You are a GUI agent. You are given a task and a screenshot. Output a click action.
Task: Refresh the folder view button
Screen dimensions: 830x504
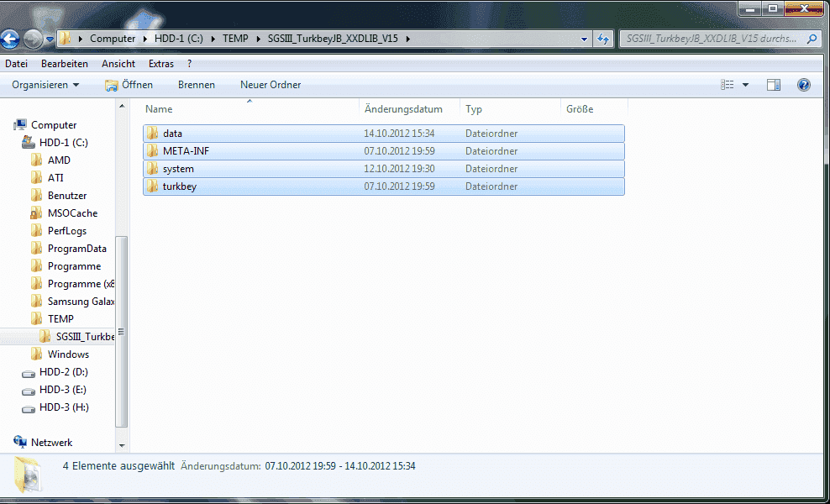coord(602,39)
